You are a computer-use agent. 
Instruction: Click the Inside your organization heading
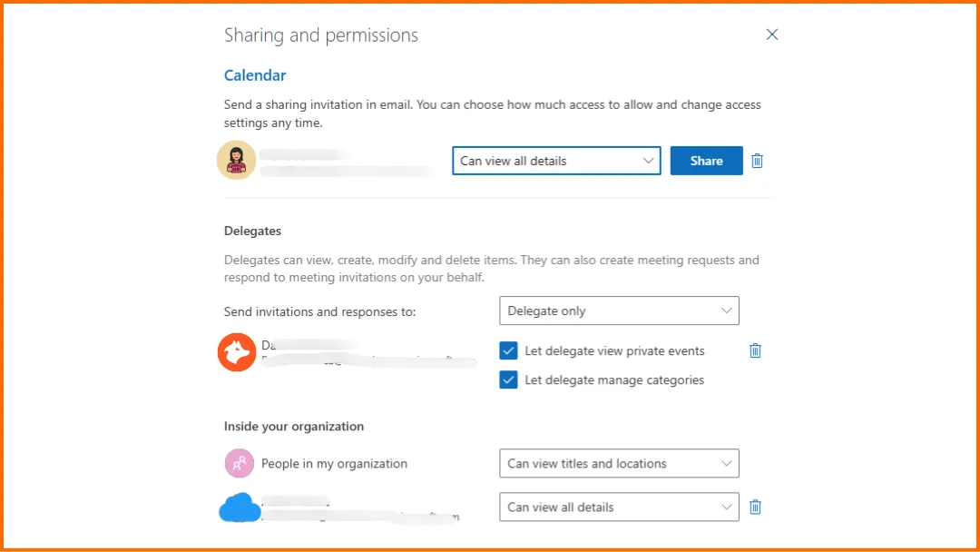point(294,427)
